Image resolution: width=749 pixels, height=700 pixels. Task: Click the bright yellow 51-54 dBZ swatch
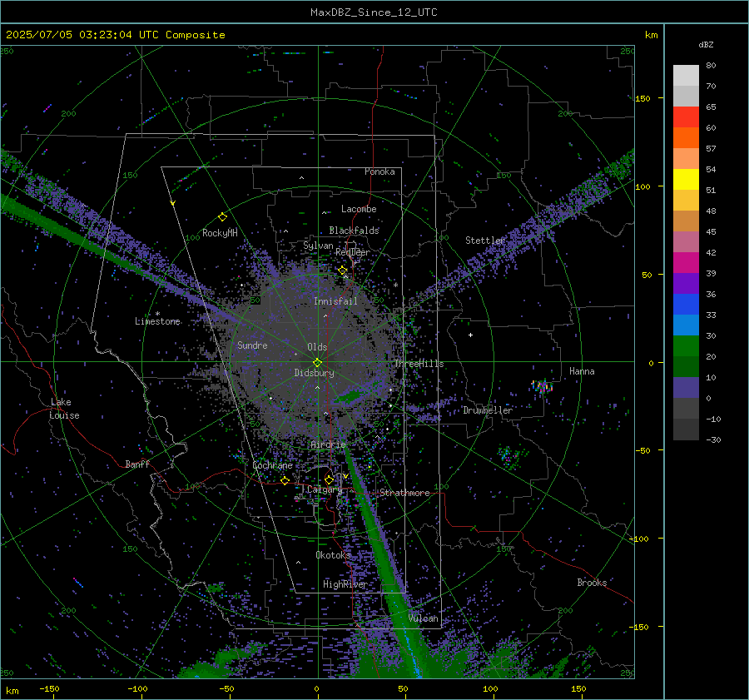[x=686, y=180]
